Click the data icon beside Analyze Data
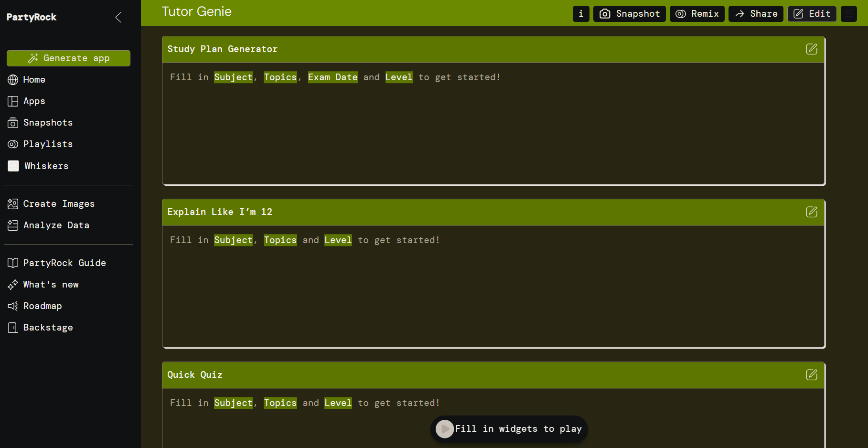Screen dimensions: 868x448 point(13,225)
